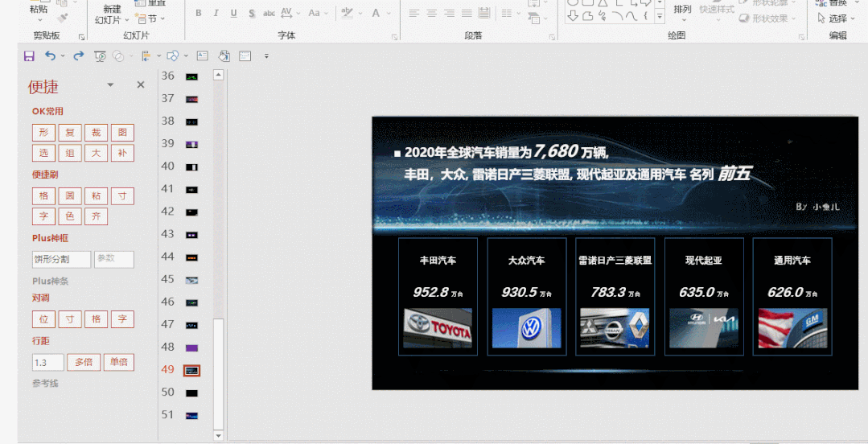The image size is (868, 444).
Task: Save the presentation from quick access toolbar
Action: point(29,56)
